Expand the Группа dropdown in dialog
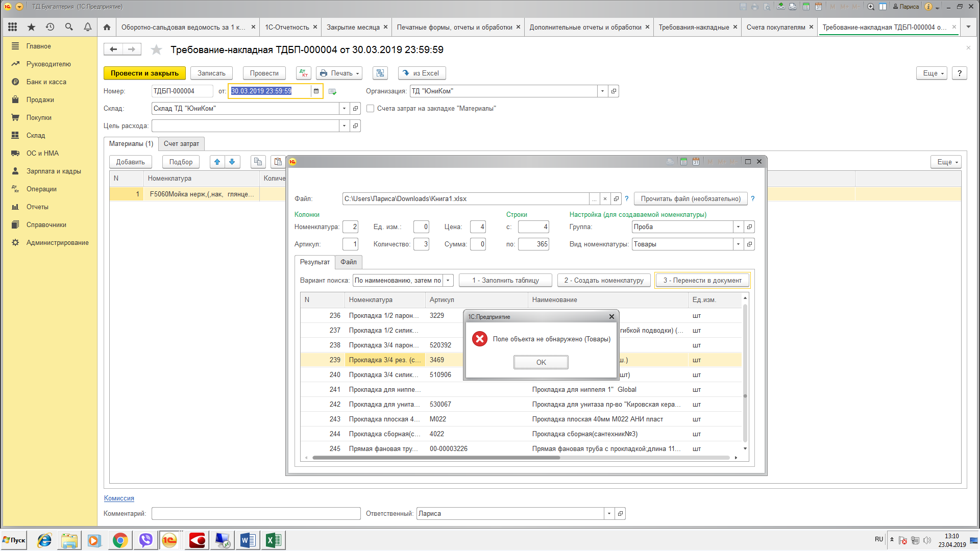Image resolution: width=980 pixels, height=551 pixels. (739, 227)
